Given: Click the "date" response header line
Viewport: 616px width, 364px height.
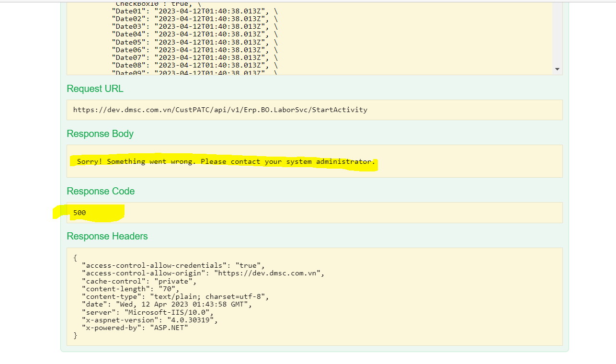Looking at the screenshot, I should tap(167, 305).
